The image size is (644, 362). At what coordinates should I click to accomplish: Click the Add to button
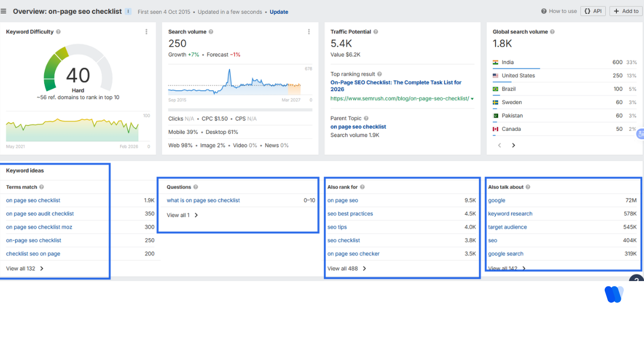pos(626,11)
